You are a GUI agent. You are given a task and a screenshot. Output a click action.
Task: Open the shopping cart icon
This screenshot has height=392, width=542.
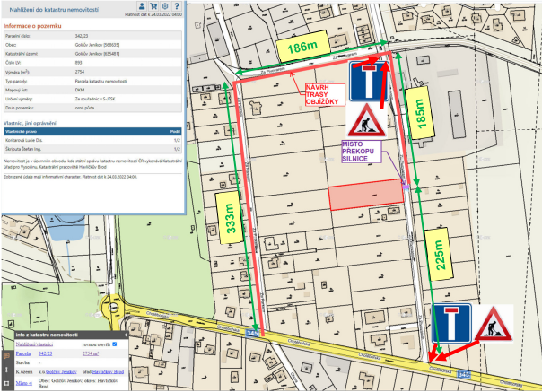point(153,7)
